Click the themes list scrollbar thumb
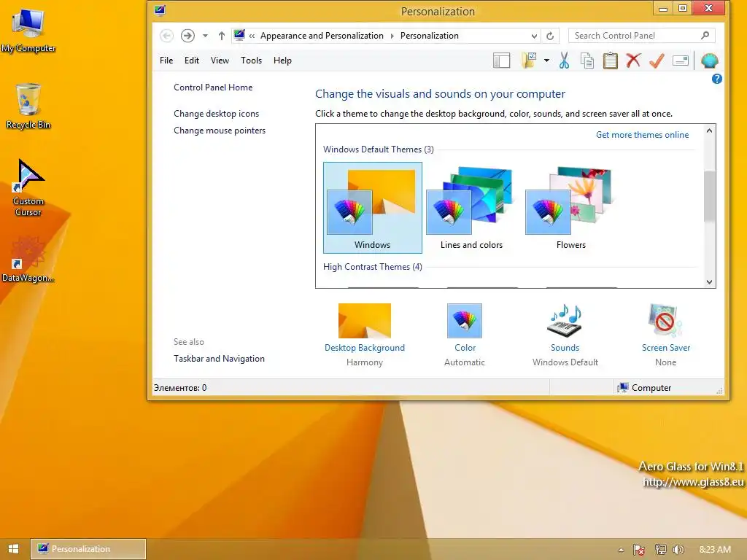This screenshot has width=747, height=560. coord(709,196)
